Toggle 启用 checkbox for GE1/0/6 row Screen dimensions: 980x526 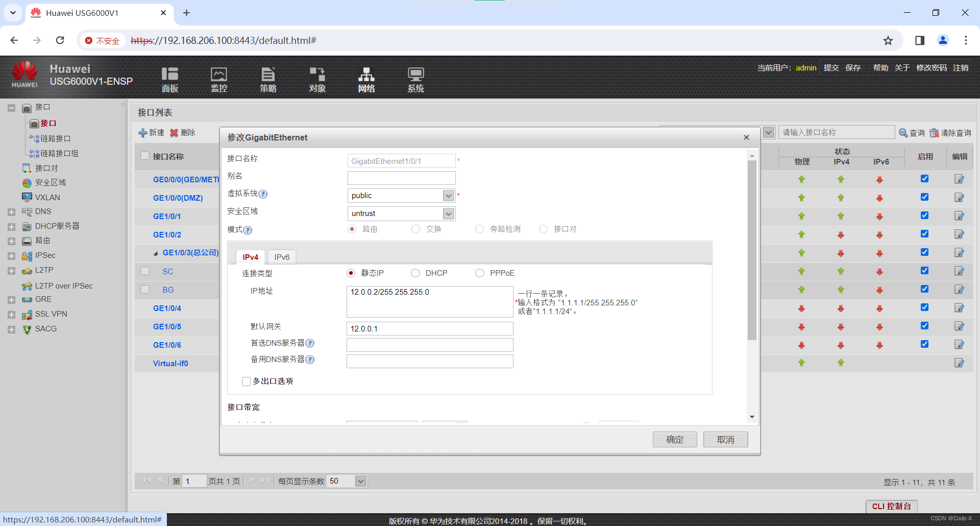[924, 344]
